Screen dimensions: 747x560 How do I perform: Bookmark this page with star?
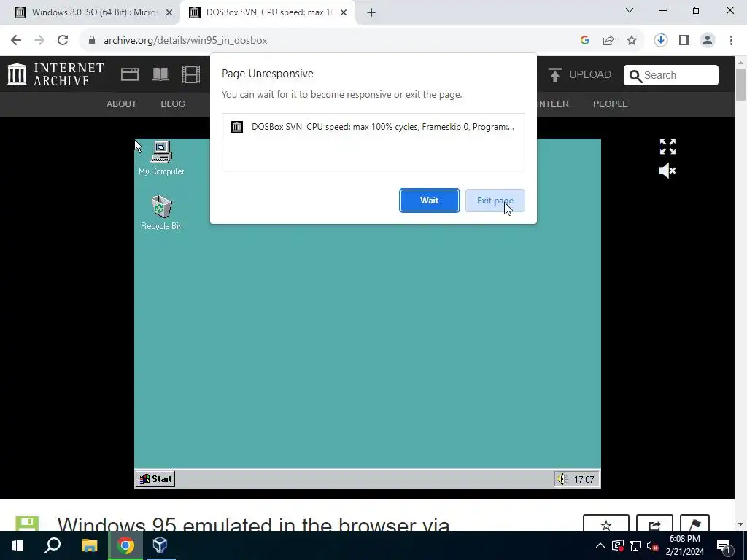pyautogui.click(x=632, y=41)
